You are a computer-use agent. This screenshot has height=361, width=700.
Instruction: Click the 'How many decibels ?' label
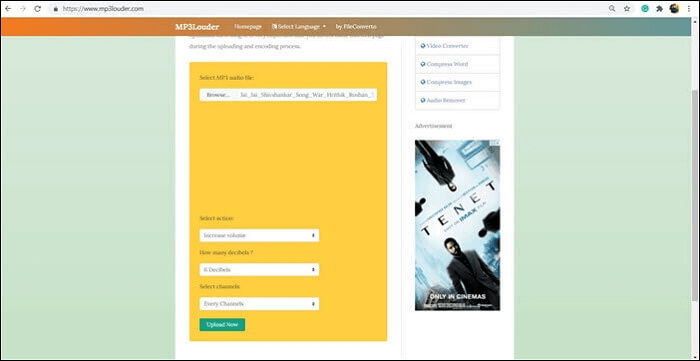click(x=227, y=253)
